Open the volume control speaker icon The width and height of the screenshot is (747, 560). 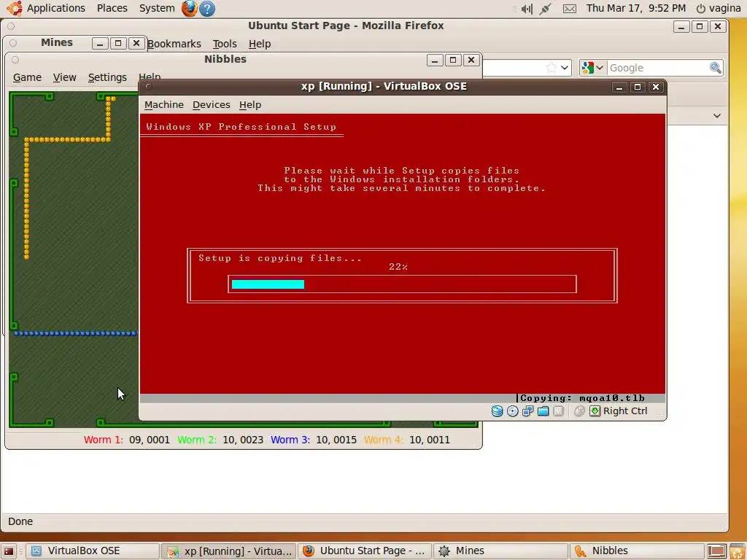[527, 9]
